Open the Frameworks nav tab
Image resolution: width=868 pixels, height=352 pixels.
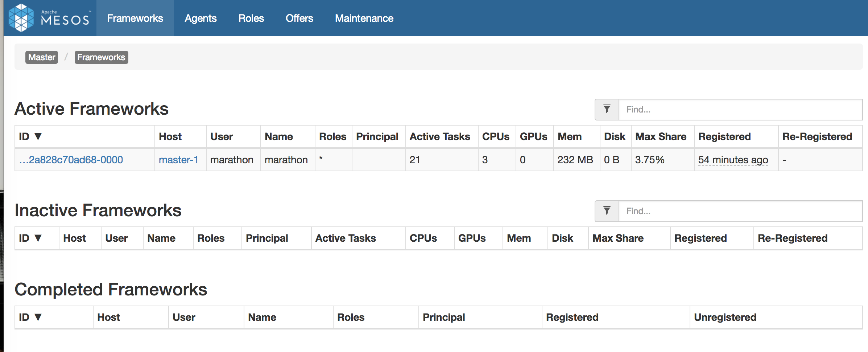(135, 18)
